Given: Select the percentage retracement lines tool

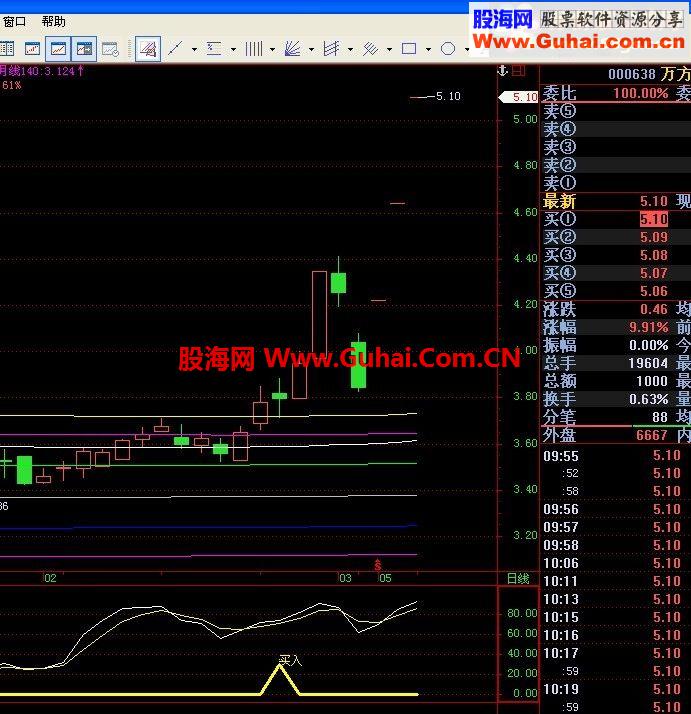Looking at the screenshot, I should pos(214,48).
